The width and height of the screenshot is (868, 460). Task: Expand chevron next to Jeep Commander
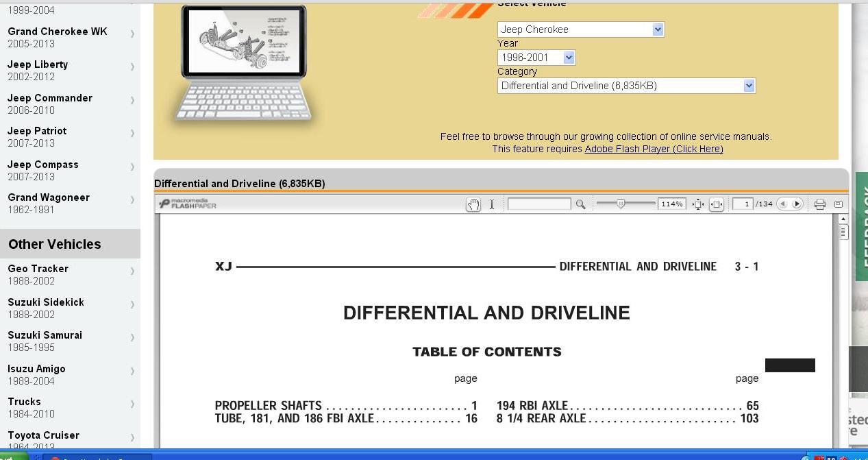click(132, 100)
